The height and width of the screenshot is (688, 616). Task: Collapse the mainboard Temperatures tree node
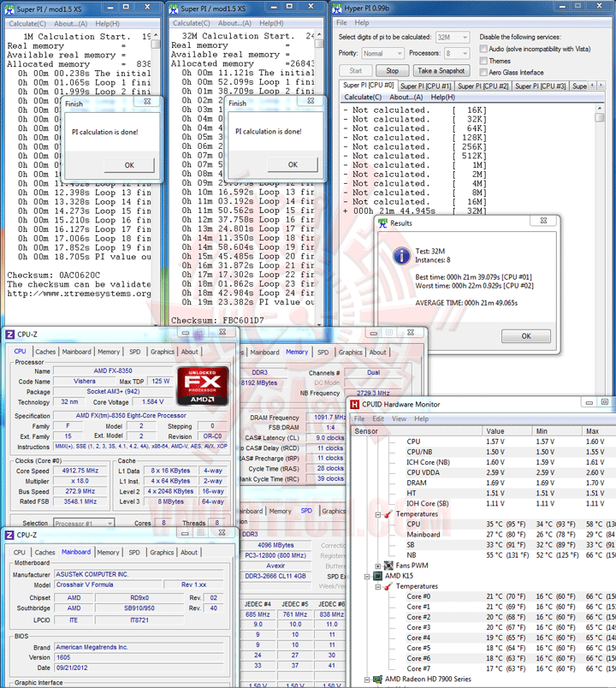point(378,514)
